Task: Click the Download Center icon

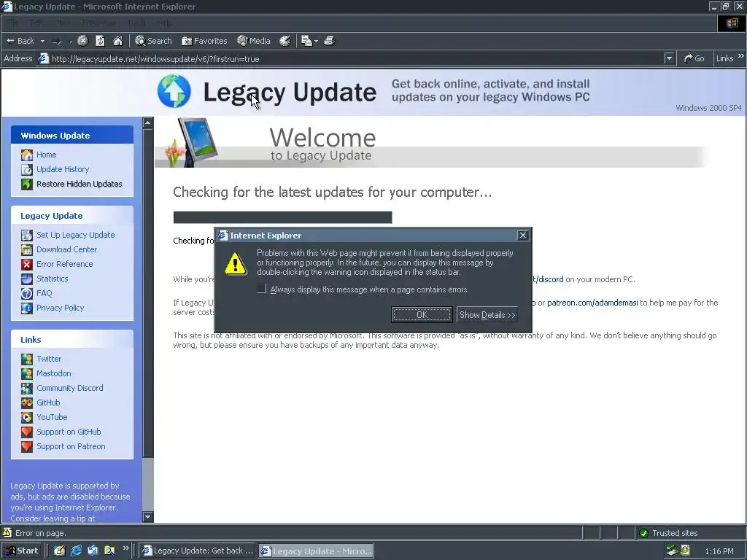Action: click(27, 249)
